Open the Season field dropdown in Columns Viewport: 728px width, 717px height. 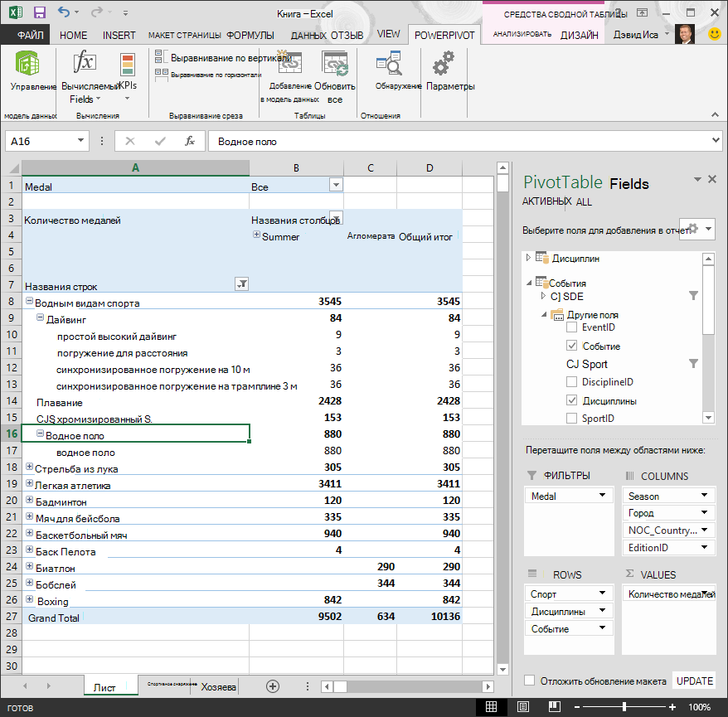[x=704, y=495]
